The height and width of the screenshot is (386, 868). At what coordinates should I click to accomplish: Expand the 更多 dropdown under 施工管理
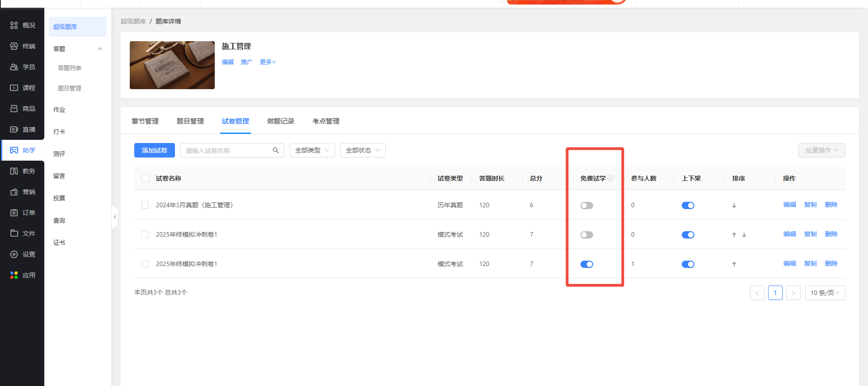coord(268,62)
